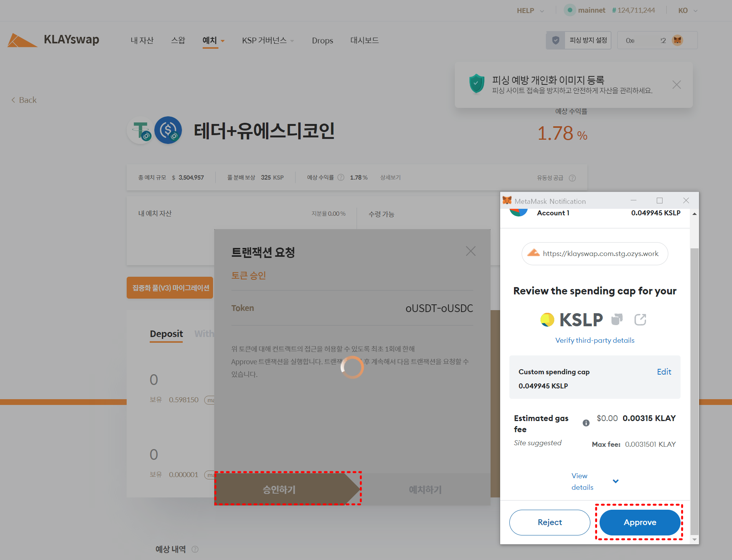Copy the KSLP token contract address

(616, 319)
